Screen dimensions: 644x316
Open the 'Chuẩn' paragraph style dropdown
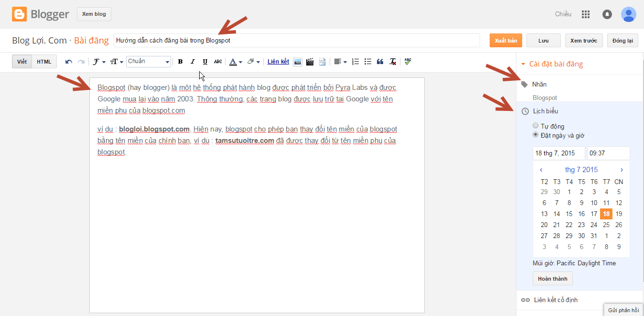[148, 62]
